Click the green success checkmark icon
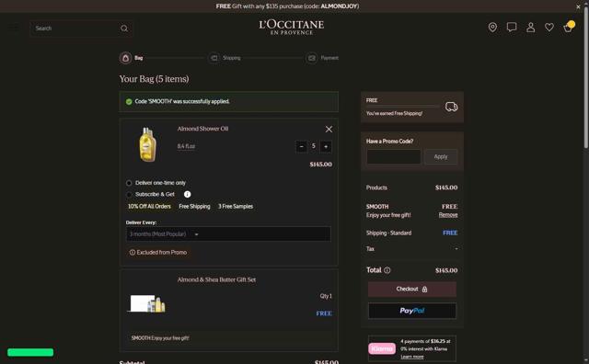589x364 pixels. pyautogui.click(x=129, y=102)
